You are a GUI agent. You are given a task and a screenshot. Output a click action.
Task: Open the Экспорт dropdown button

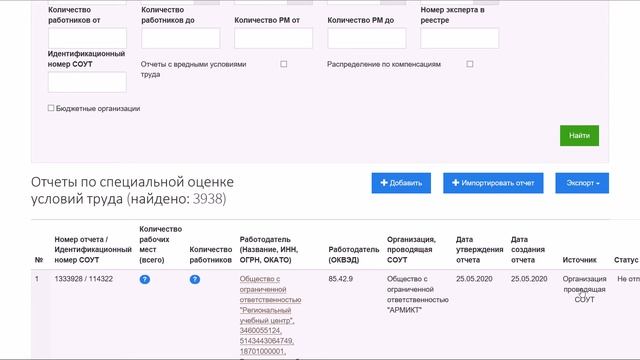pyautogui.click(x=582, y=183)
